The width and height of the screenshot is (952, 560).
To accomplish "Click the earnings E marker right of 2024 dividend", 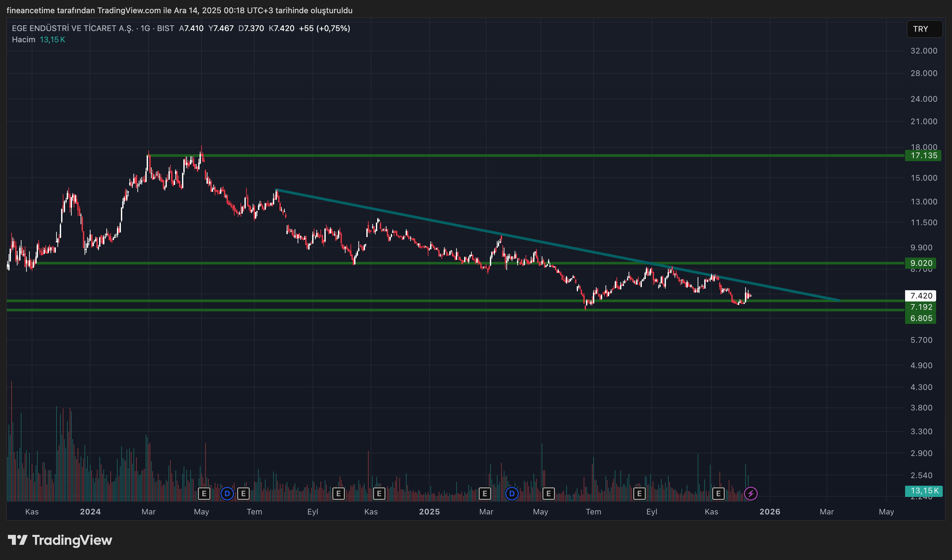I will [243, 493].
